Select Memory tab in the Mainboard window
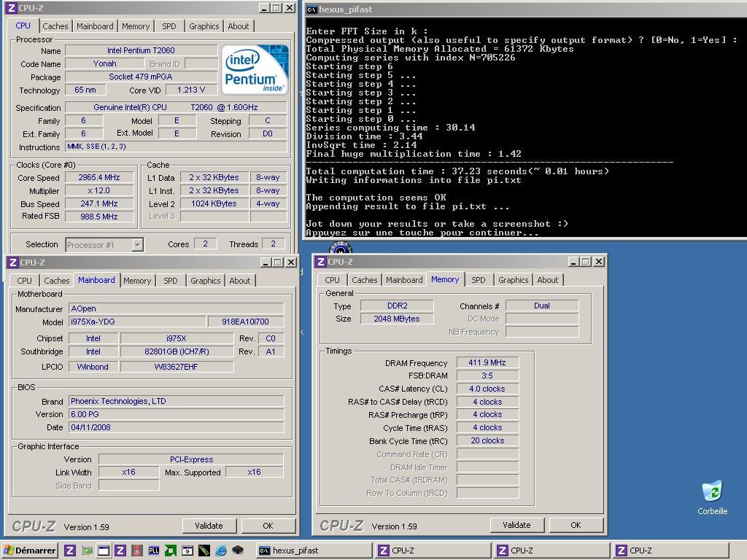This screenshot has height=560, width=747. 136,281
